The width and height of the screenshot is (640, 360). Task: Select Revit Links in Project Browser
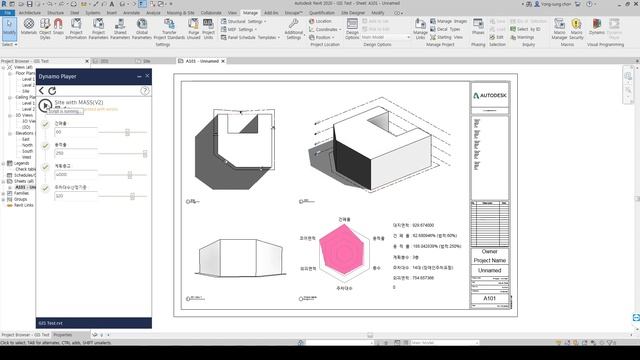point(24,205)
